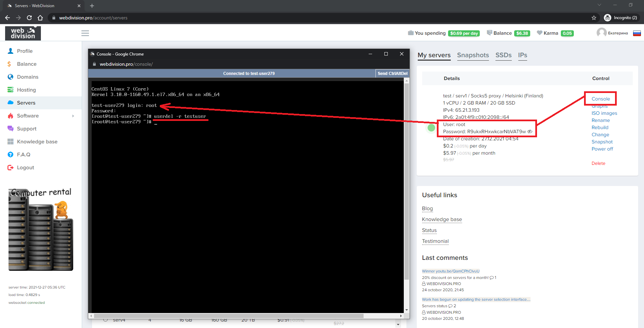Viewport: 644px width, 328px height.
Task: Click the Support chat bubbles icon
Action: pyautogui.click(x=11, y=129)
